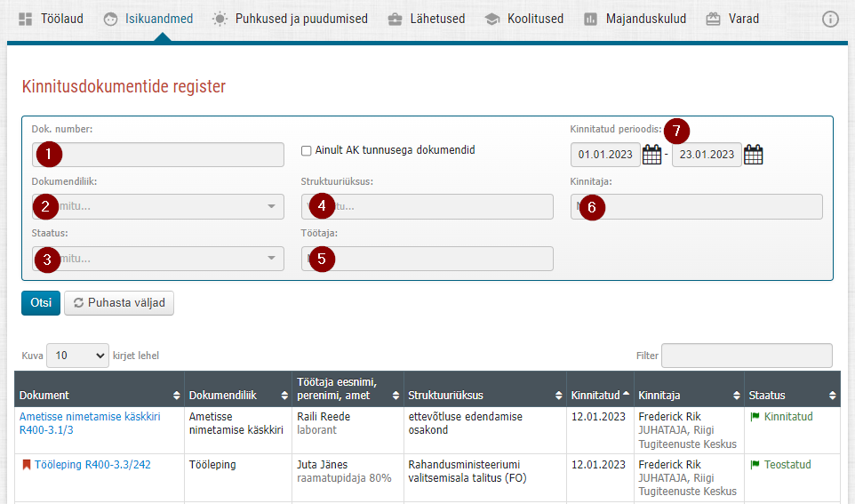The width and height of the screenshot is (855, 504).
Task: Enable Ainult AK tunnusega dokumendid checkbox
Action: pyautogui.click(x=307, y=150)
